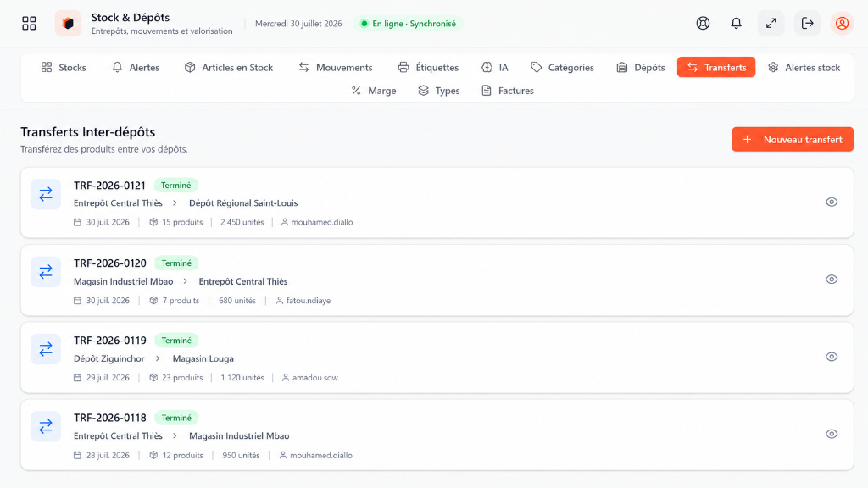
Task: View details of transfer TRF-2026-0118 eye icon
Action: click(x=832, y=435)
